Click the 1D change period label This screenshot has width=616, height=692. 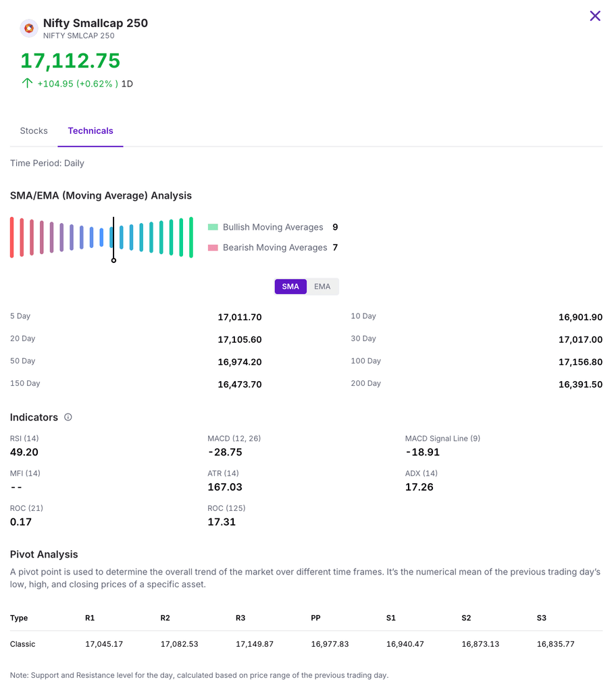point(127,84)
